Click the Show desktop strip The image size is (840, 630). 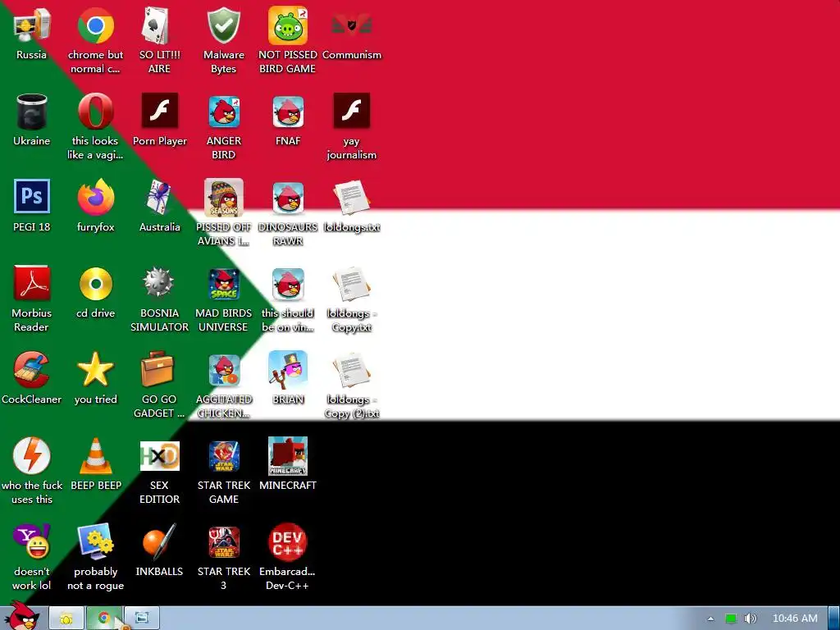[833, 619]
